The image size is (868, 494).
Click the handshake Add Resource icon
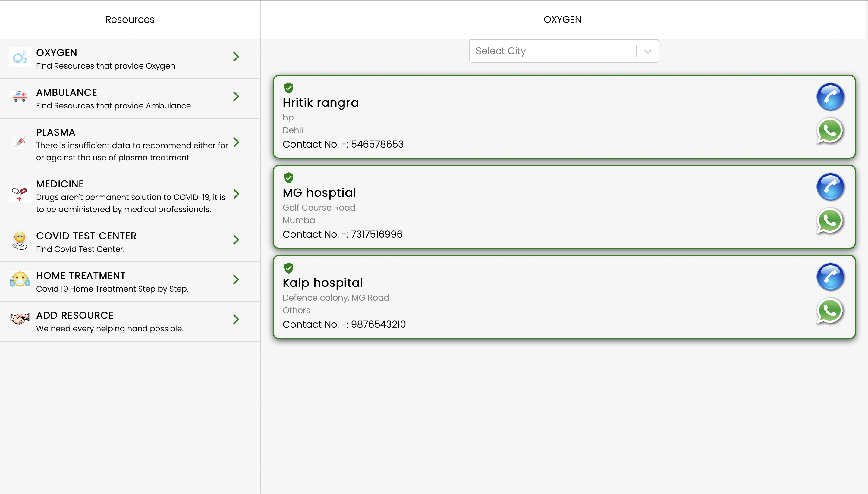20,319
